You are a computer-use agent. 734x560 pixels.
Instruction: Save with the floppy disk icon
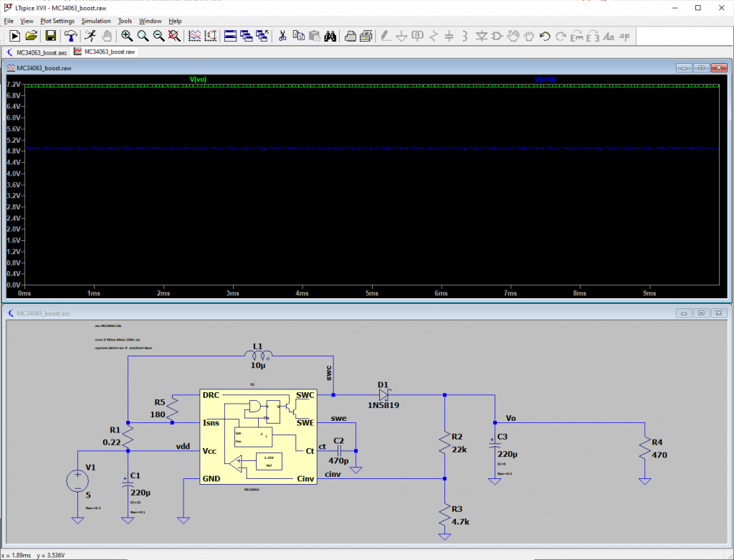click(x=51, y=36)
